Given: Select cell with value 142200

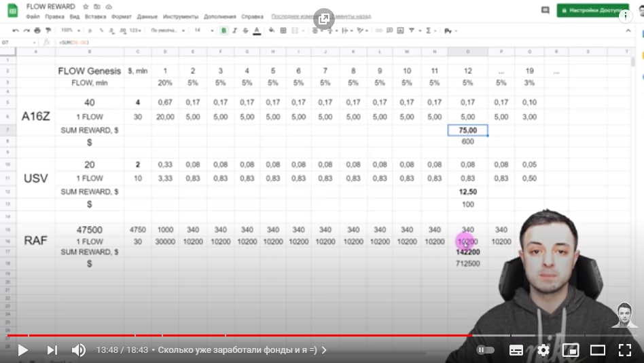Looking at the screenshot, I should tap(468, 252).
